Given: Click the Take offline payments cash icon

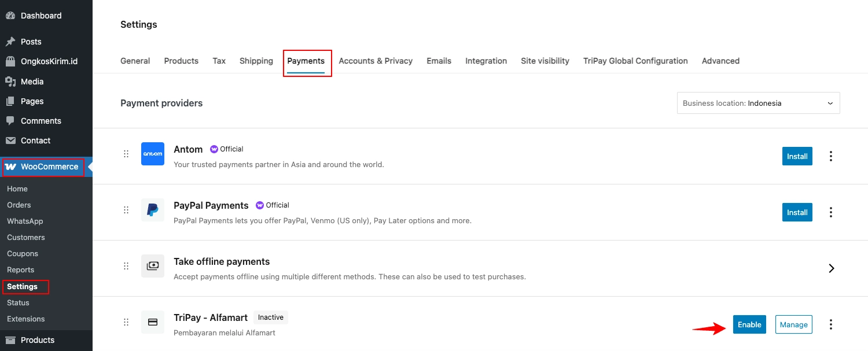Looking at the screenshot, I should tap(153, 266).
